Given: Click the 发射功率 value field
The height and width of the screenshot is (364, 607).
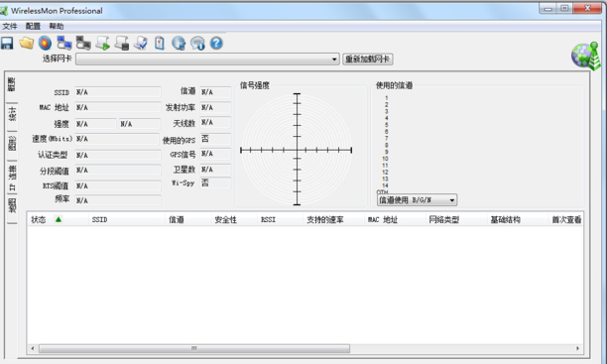Looking at the screenshot, I should pos(215,107).
